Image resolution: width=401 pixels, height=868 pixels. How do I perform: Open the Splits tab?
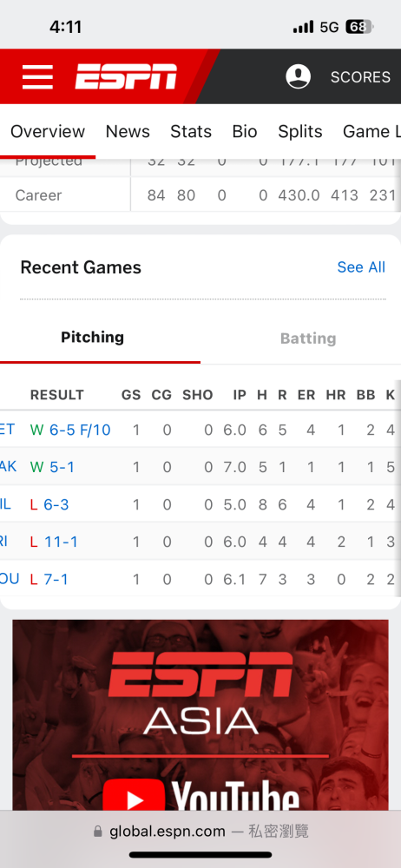point(299,131)
